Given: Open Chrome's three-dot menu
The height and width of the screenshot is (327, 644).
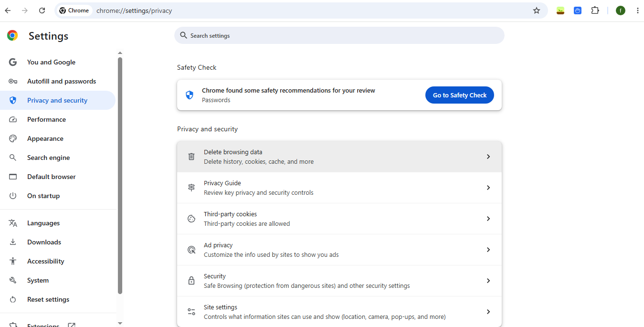Looking at the screenshot, I should (637, 11).
